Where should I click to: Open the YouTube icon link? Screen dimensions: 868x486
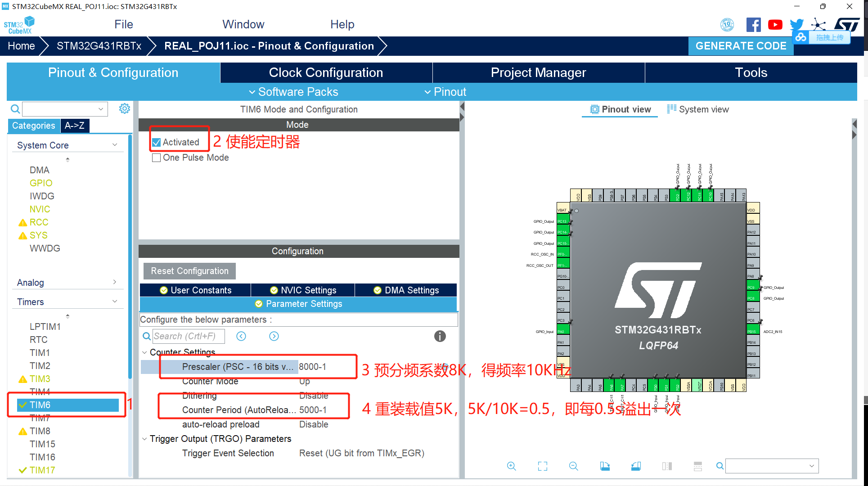click(x=775, y=25)
